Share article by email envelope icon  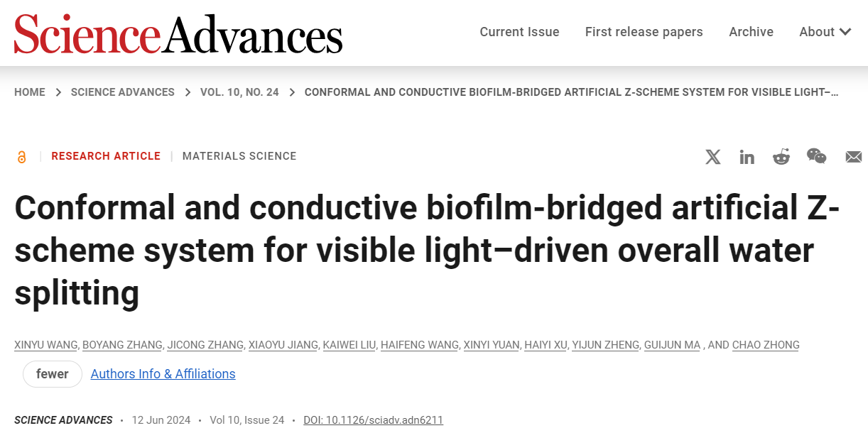tap(853, 157)
